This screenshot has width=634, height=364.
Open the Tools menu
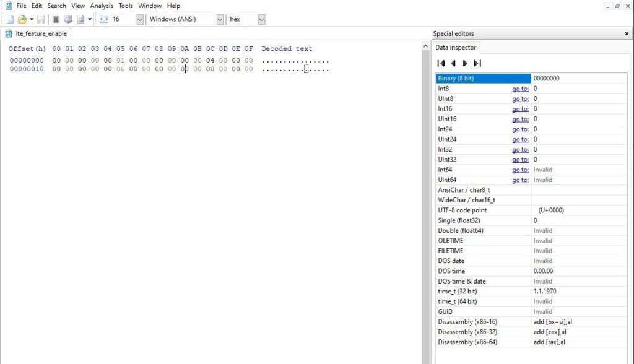126,6
